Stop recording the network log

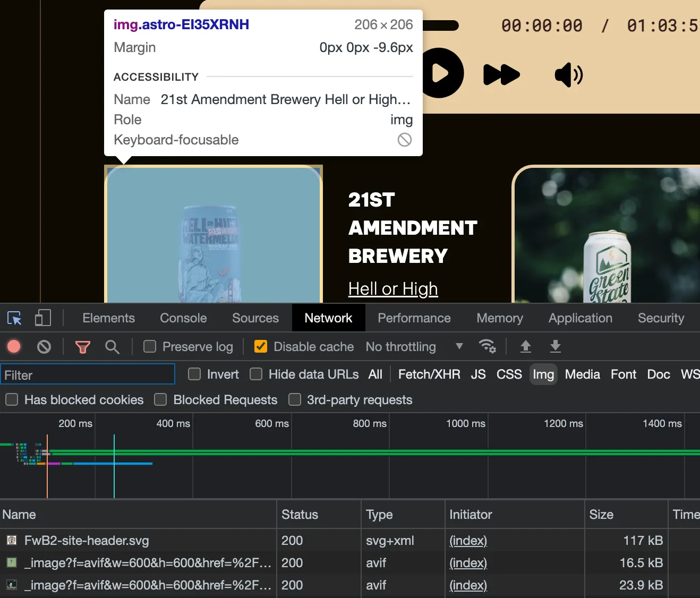click(x=14, y=346)
